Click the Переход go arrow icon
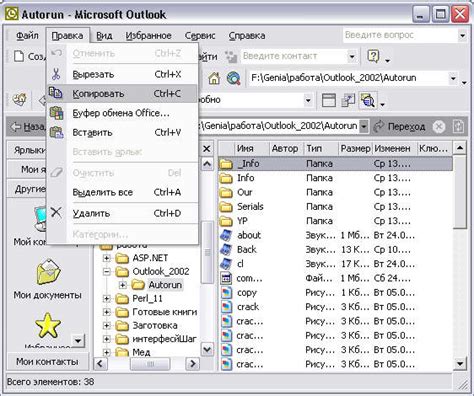Screen dimensions: 474x396 click(379, 127)
